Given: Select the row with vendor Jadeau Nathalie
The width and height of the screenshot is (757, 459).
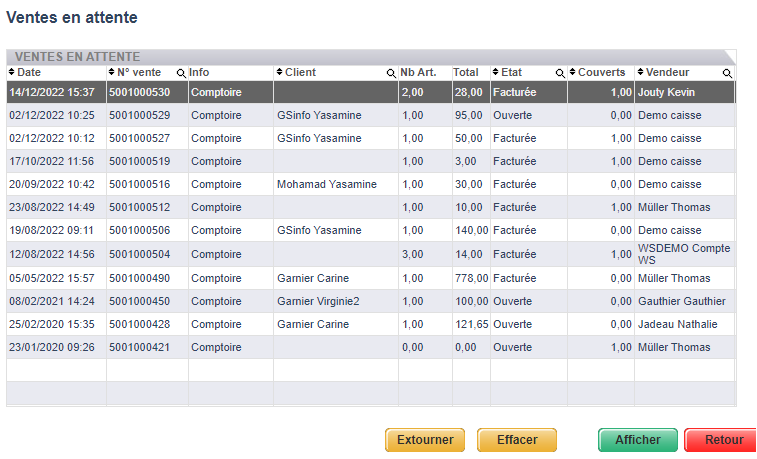Looking at the screenshot, I should pyautogui.click(x=677, y=325).
